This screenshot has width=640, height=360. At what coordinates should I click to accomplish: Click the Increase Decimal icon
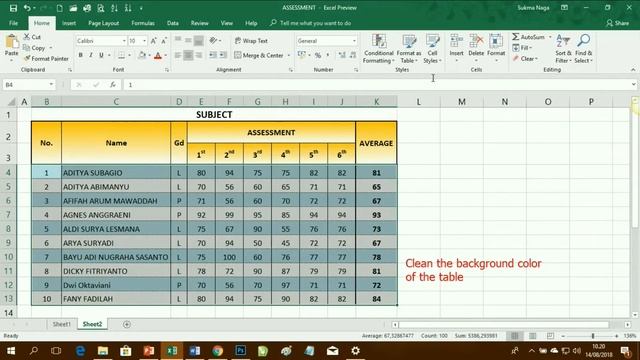(342, 55)
